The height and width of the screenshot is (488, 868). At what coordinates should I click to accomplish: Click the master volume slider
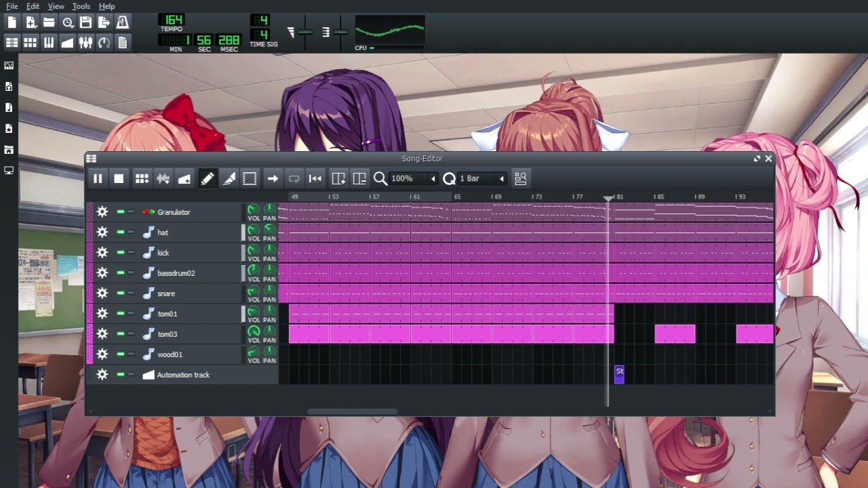tap(304, 33)
